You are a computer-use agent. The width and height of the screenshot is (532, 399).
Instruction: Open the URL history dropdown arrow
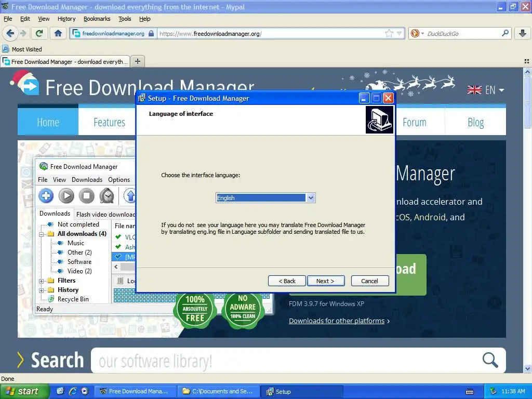pyautogui.click(x=400, y=33)
